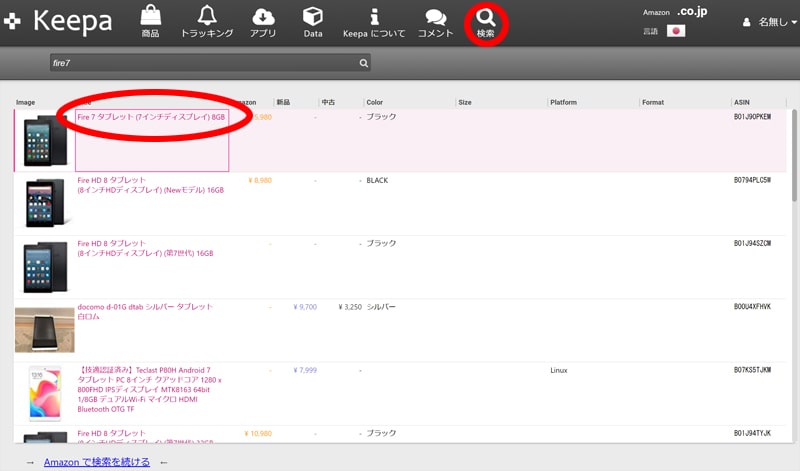Image resolution: width=800 pixels, height=471 pixels.
Task: Open the Data cube menu
Action: pyautogui.click(x=313, y=21)
